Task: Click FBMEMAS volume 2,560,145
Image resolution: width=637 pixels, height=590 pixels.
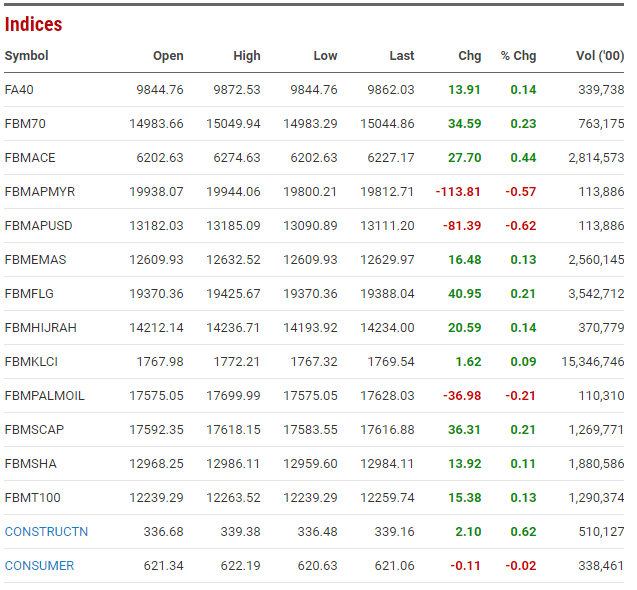Action: pos(596,260)
